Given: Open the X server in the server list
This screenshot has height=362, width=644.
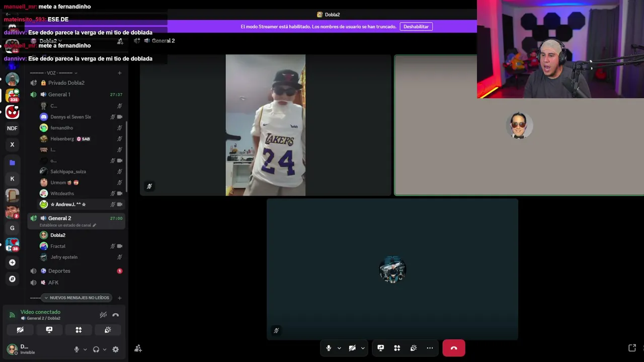Looking at the screenshot, I should point(12,145).
